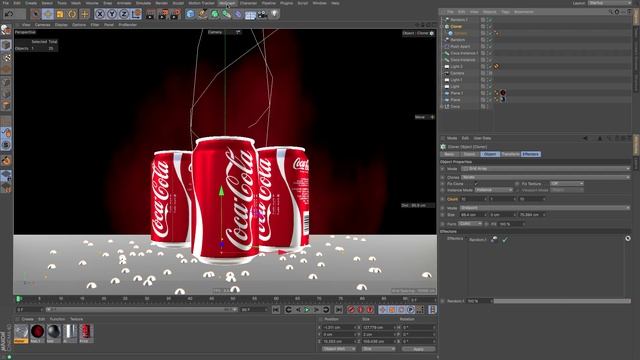
Task: Click the Apply button in Coordinates
Action: pos(418,349)
